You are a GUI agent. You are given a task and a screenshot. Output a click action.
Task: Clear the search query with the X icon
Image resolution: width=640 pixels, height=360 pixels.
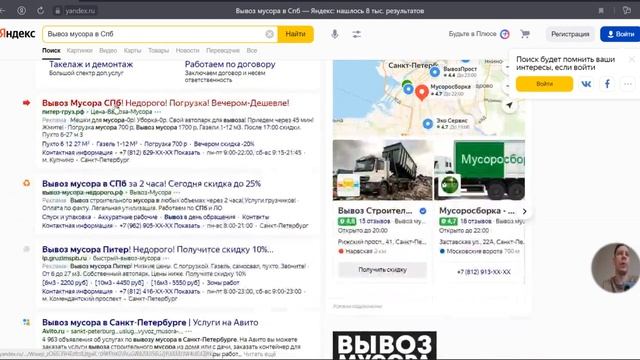point(269,34)
